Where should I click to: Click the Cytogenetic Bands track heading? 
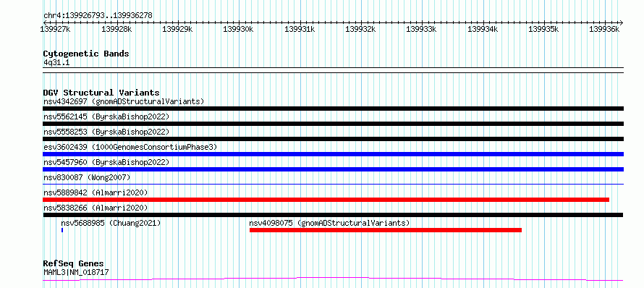click(x=86, y=54)
